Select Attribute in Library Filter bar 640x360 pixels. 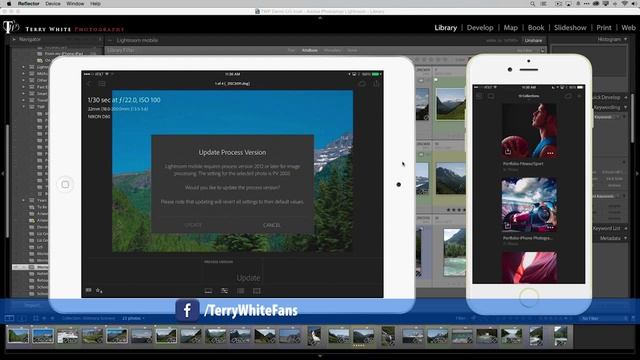tap(309, 50)
